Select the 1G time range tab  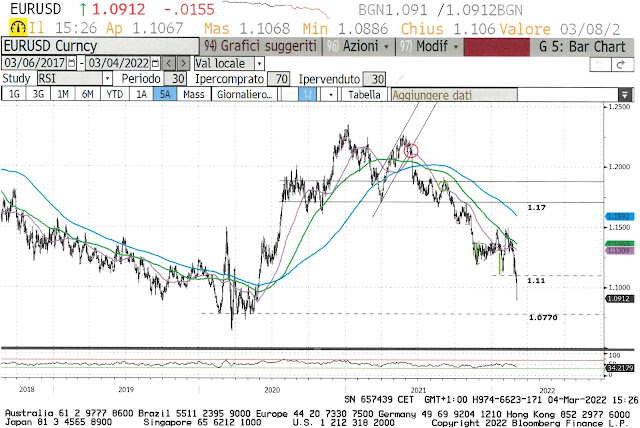pyautogui.click(x=14, y=95)
